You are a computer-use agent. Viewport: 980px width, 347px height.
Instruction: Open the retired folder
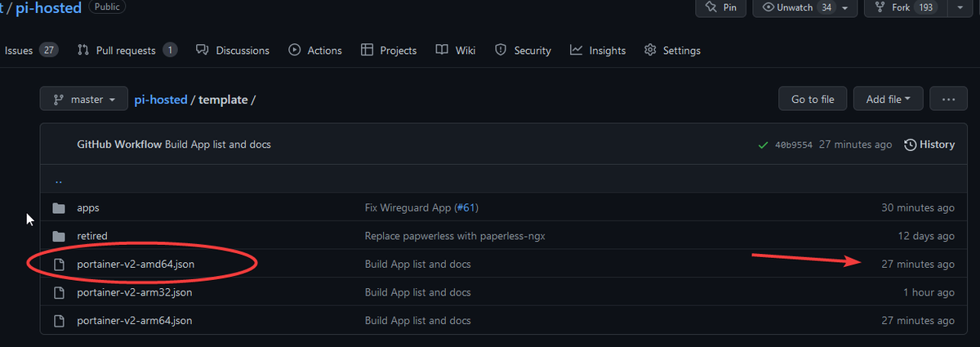[92, 236]
